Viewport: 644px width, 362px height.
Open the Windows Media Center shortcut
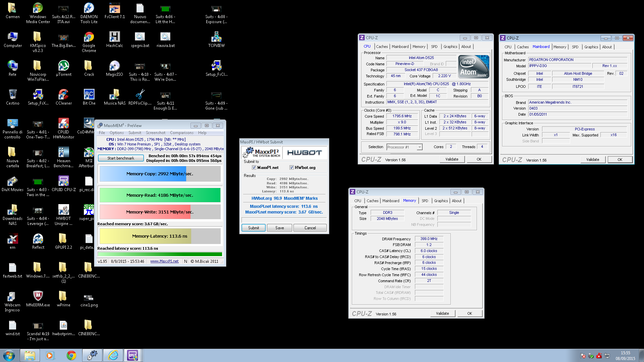click(38, 13)
